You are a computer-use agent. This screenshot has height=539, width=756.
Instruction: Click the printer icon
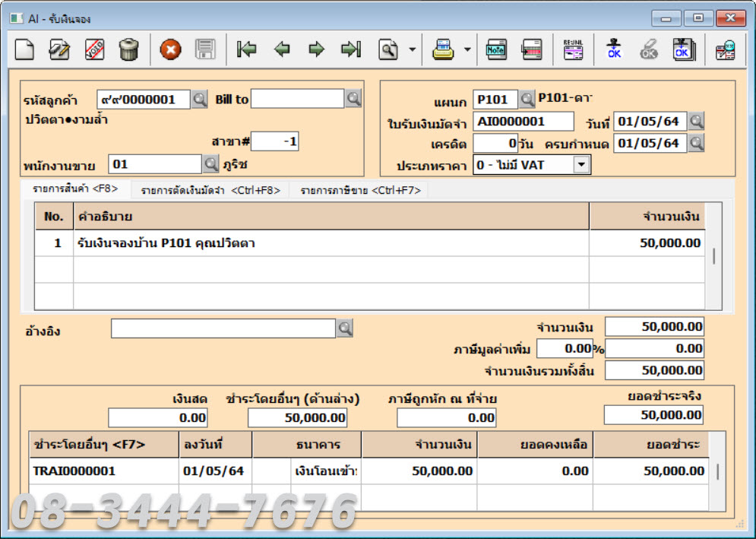(443, 49)
